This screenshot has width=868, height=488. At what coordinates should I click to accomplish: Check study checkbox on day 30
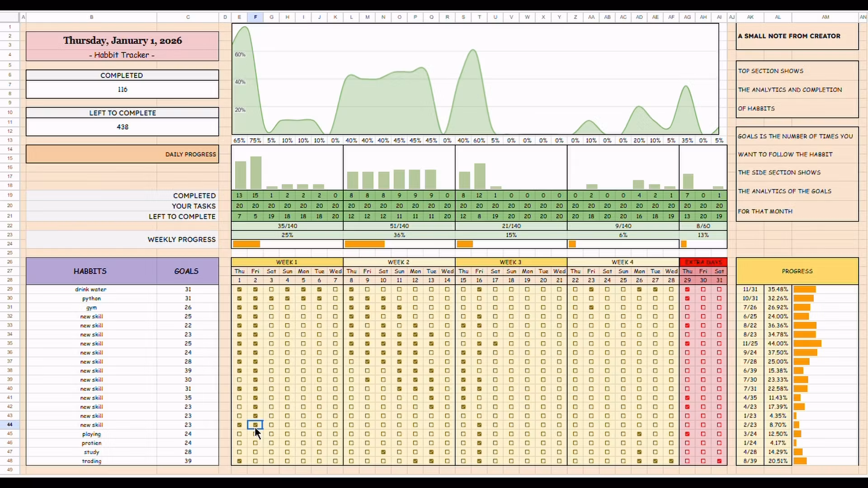click(x=703, y=452)
